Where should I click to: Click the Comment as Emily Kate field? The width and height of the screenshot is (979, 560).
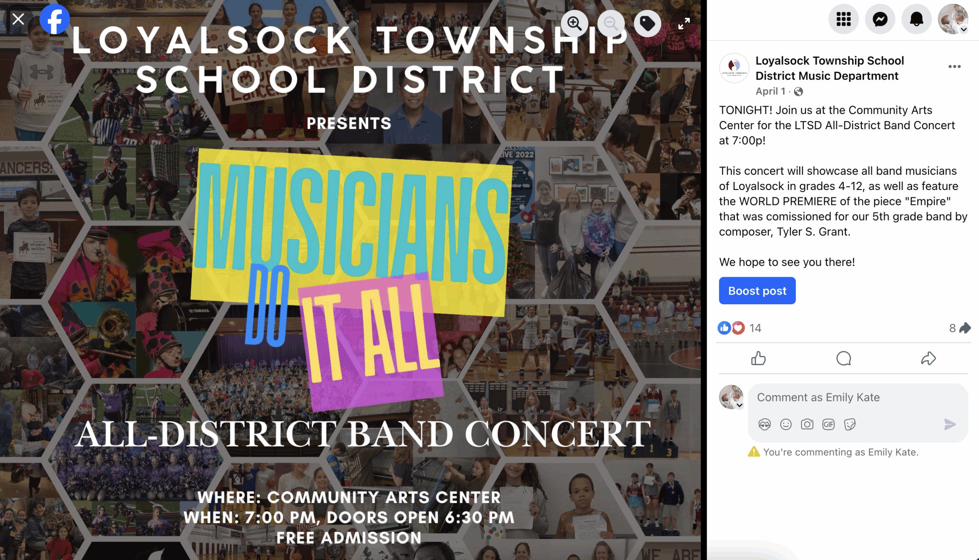pos(857,397)
